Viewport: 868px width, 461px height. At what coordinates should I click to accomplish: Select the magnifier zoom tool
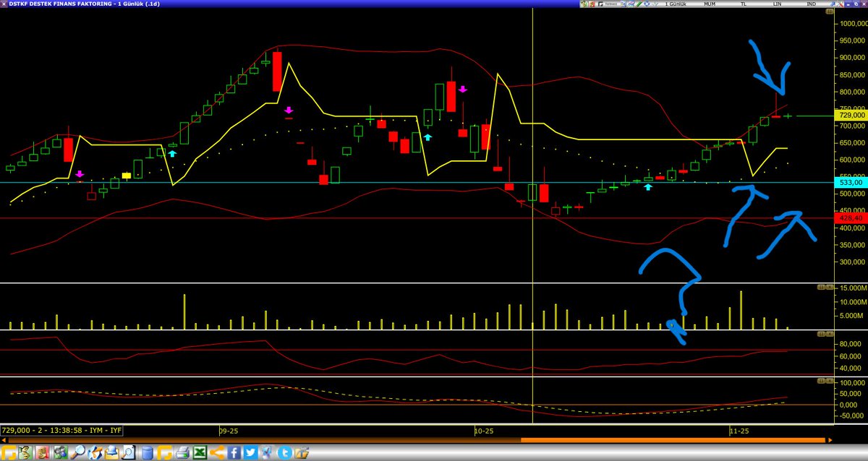(79, 454)
